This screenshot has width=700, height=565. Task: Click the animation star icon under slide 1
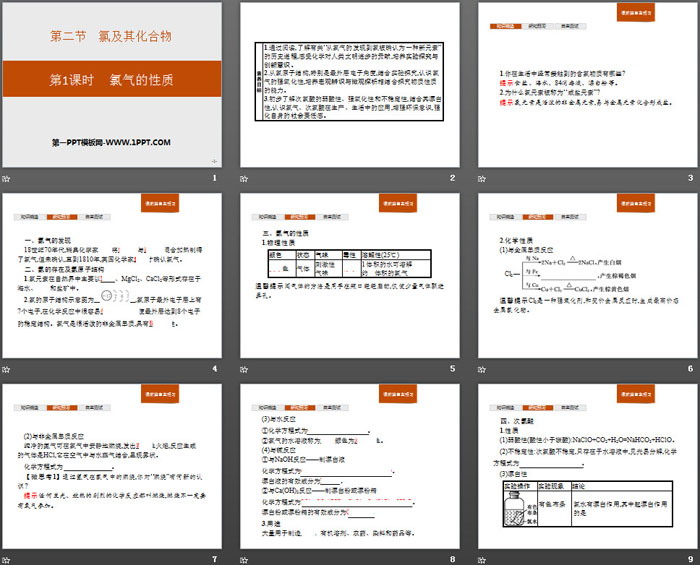[x=7, y=178]
